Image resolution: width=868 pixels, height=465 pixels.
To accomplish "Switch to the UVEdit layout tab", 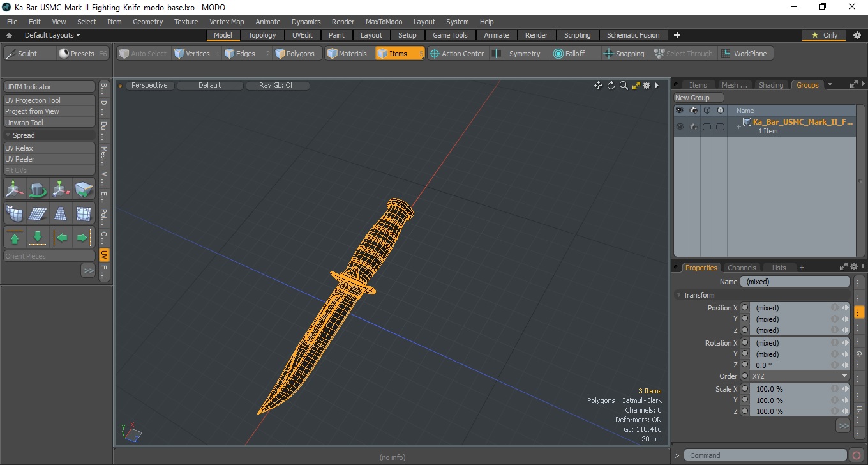I will tap(303, 35).
